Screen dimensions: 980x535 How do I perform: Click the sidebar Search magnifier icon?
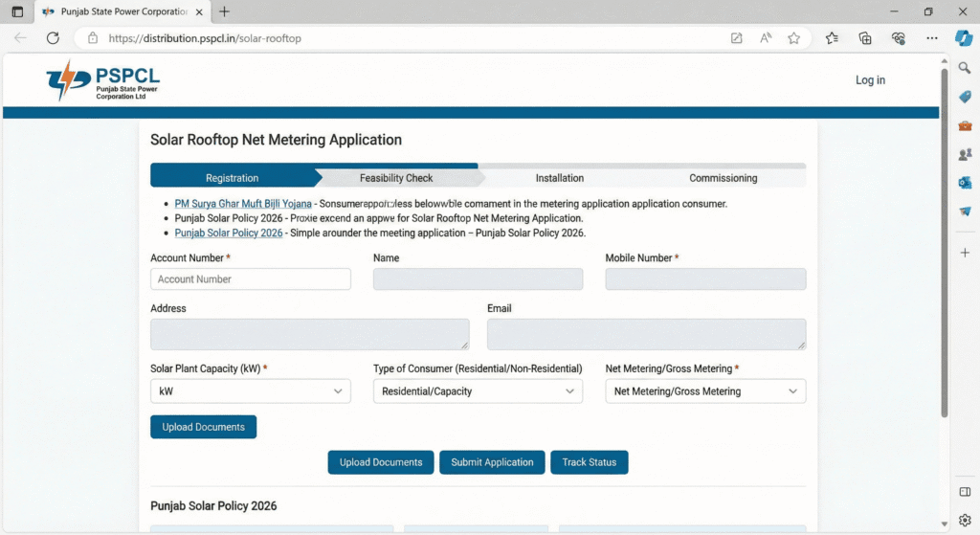click(965, 68)
